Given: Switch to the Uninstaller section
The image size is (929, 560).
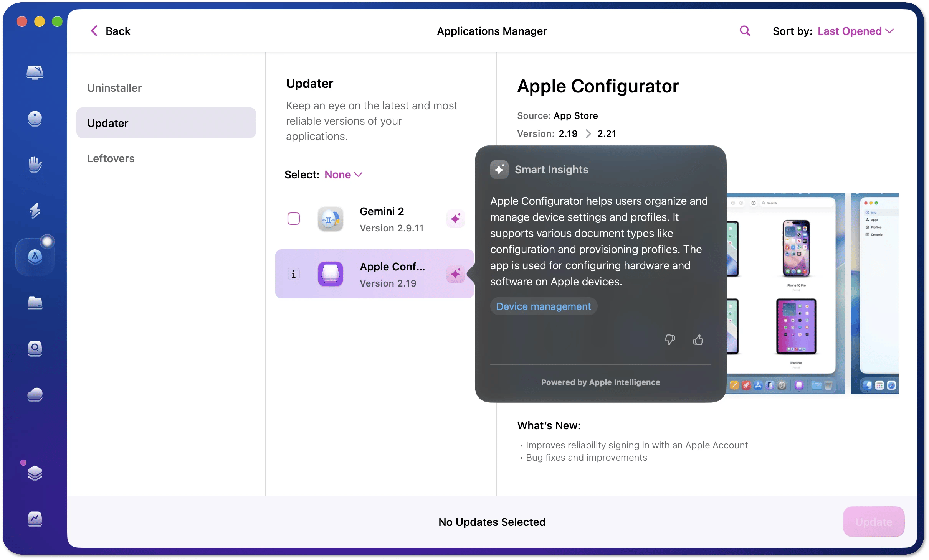Looking at the screenshot, I should (166, 88).
